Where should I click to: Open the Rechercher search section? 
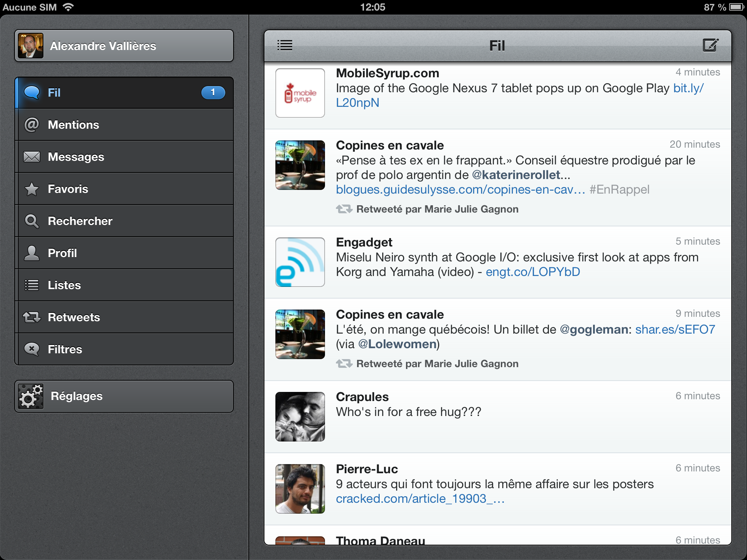point(124,221)
